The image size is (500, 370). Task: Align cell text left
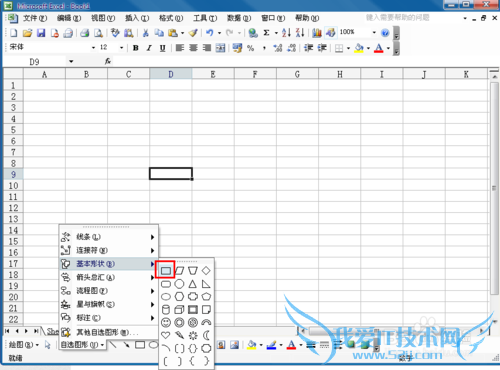coord(180,48)
